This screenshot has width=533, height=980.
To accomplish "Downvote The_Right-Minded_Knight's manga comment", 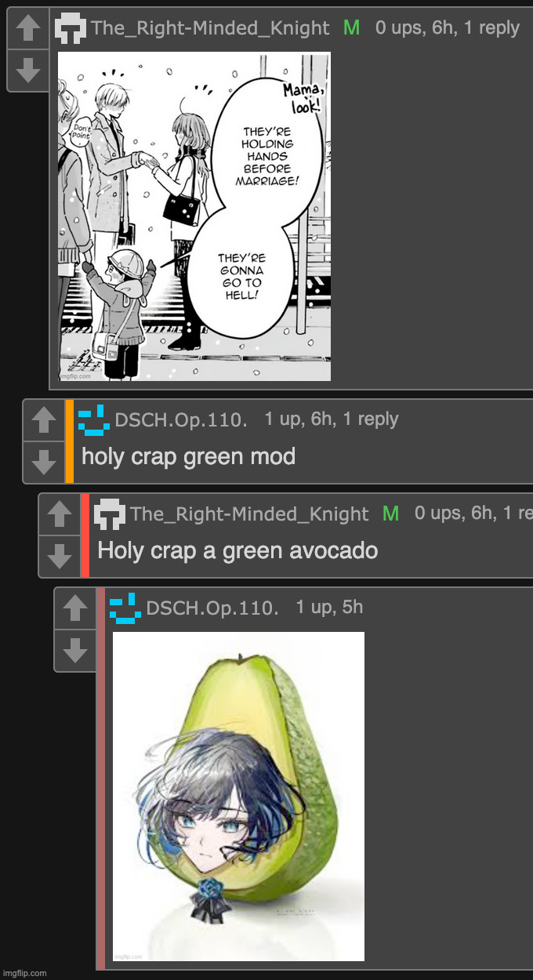I will tap(28, 71).
